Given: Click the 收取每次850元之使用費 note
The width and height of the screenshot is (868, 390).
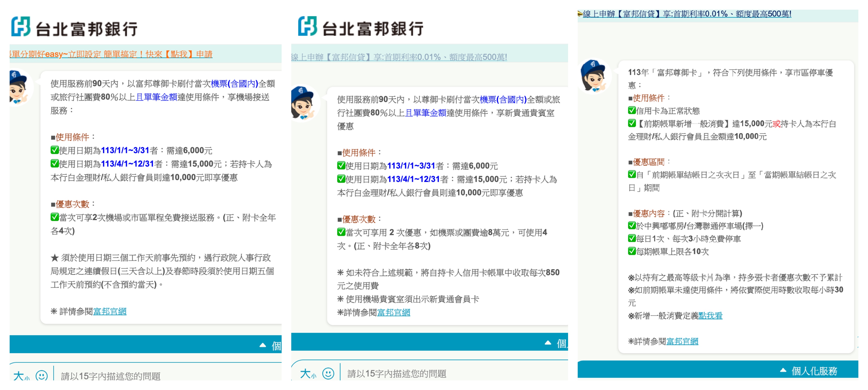Looking at the screenshot, I should coord(448,279).
